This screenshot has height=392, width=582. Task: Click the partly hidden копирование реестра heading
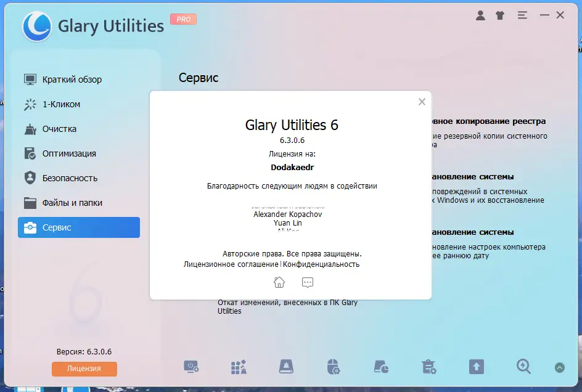[489, 121]
